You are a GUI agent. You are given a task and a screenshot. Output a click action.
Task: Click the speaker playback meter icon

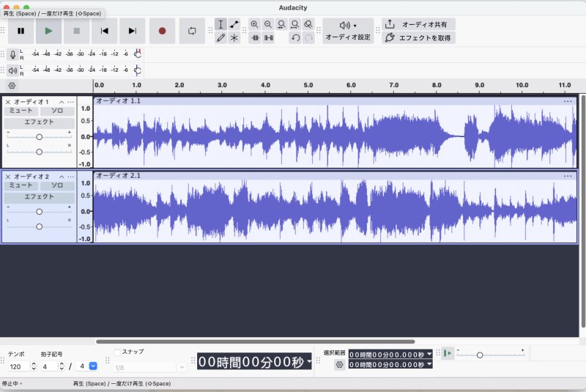click(12, 70)
